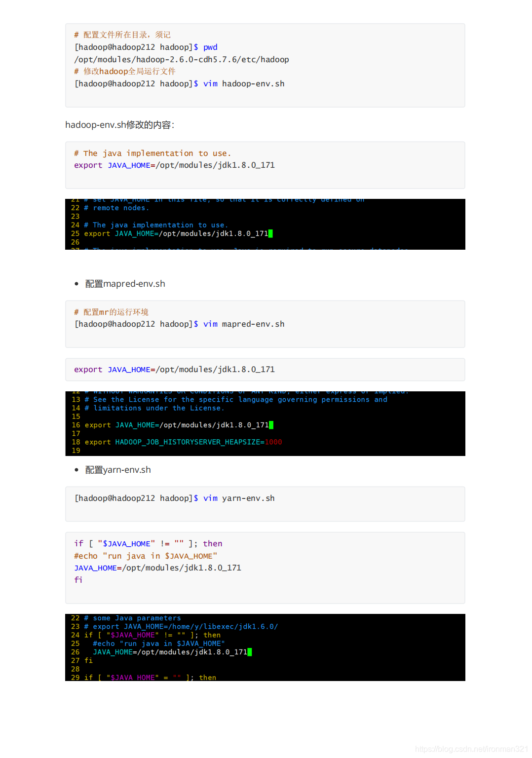Click the comment '# 修改hadoop全局运行文件'
This screenshot has height=758, width=532.
(x=125, y=72)
